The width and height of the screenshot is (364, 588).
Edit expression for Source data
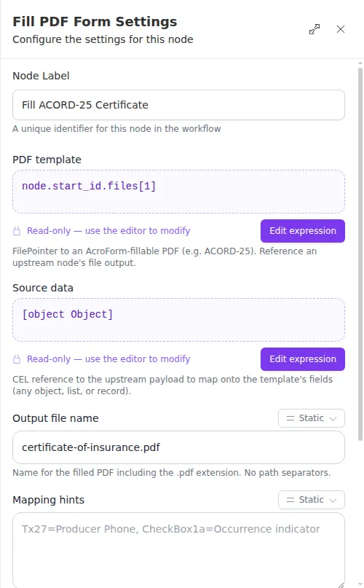(303, 359)
